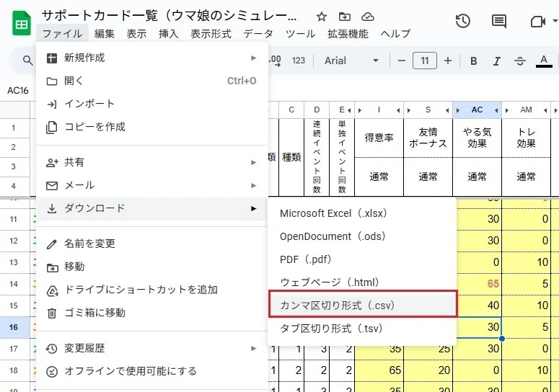Click the 友情ボーナス header cell
559x392 pixels.
[x=428, y=138]
